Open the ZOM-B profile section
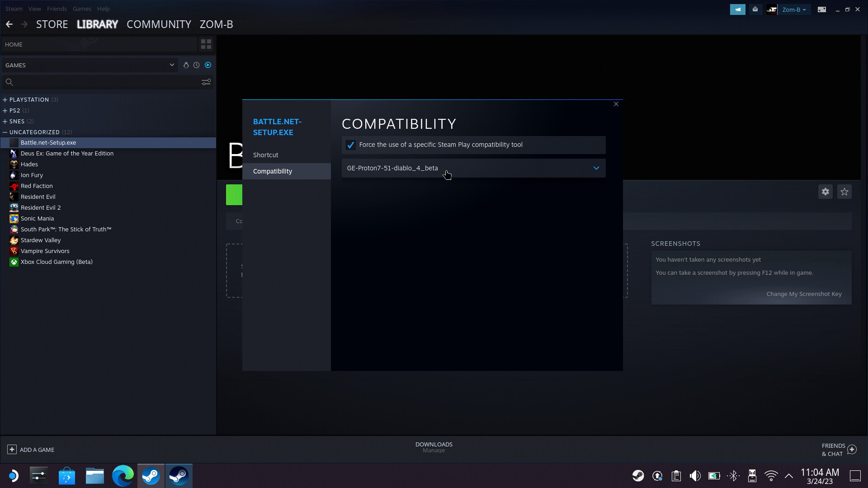Screen dimensions: 868x488 (x=217, y=24)
